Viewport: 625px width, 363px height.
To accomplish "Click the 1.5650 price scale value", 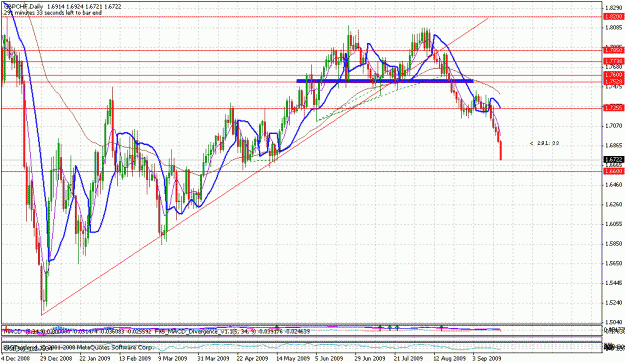I will [x=613, y=263].
